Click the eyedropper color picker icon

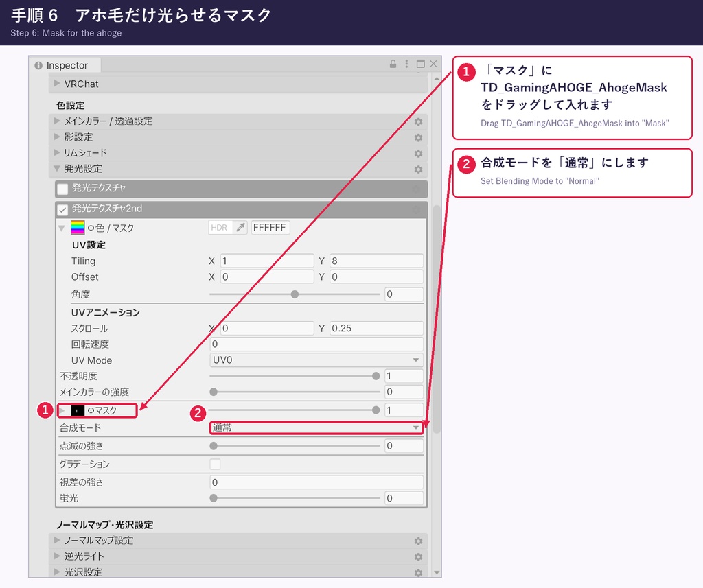click(x=241, y=228)
